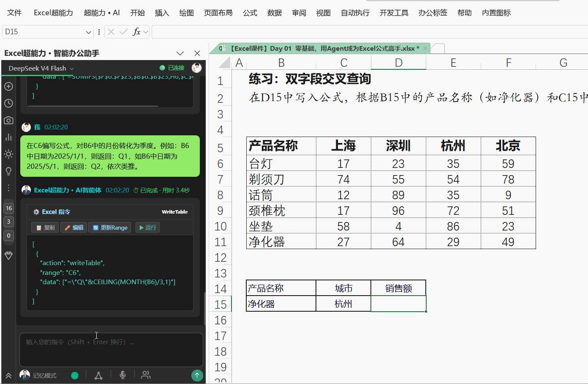
Task: Select cell D15 under 销售额
Action: click(398, 304)
